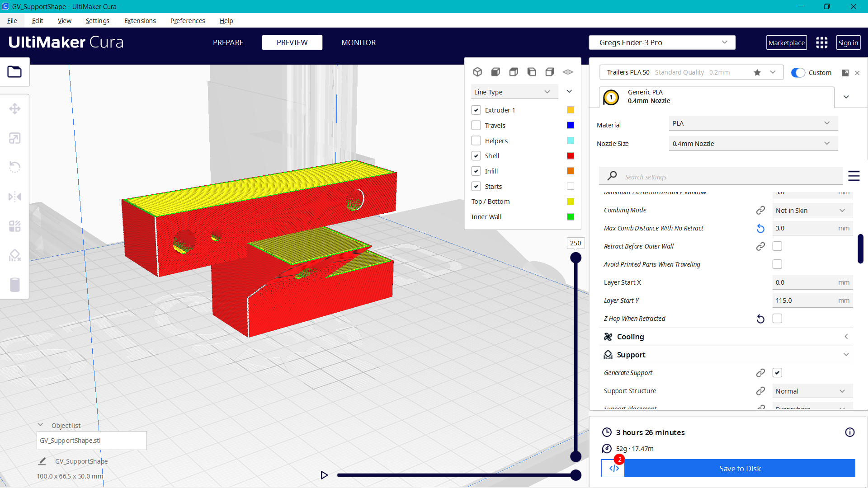Enable Helpers display checkbox

tap(476, 141)
